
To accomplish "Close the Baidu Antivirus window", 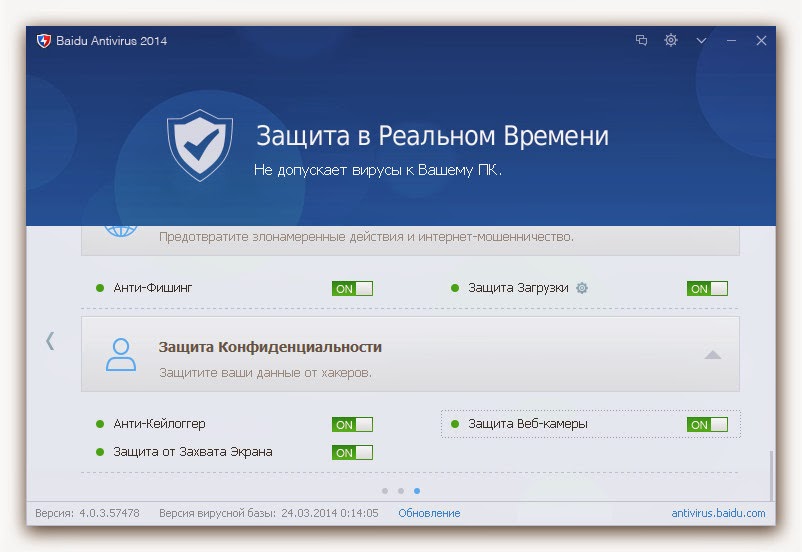I will [761, 40].
